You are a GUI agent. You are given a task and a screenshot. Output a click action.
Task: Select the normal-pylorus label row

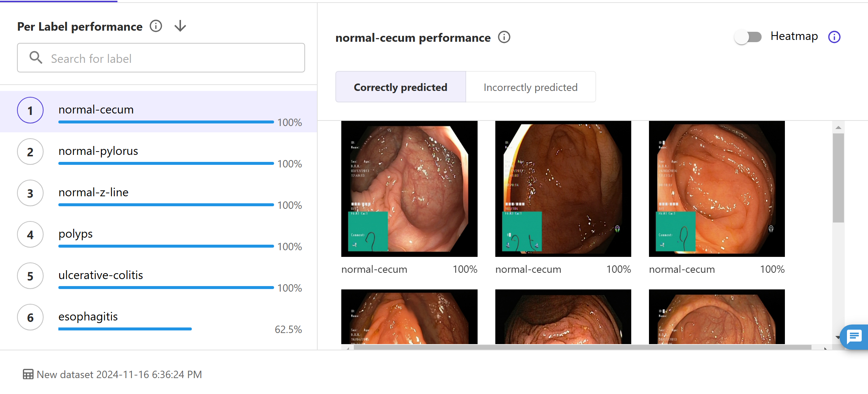click(x=159, y=152)
